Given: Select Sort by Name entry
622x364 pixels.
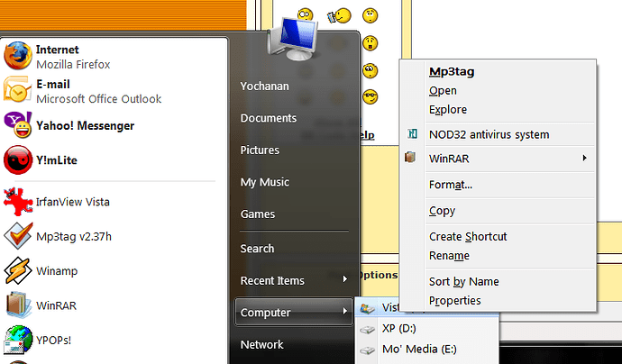Looking at the screenshot, I should pyautogui.click(x=463, y=281).
